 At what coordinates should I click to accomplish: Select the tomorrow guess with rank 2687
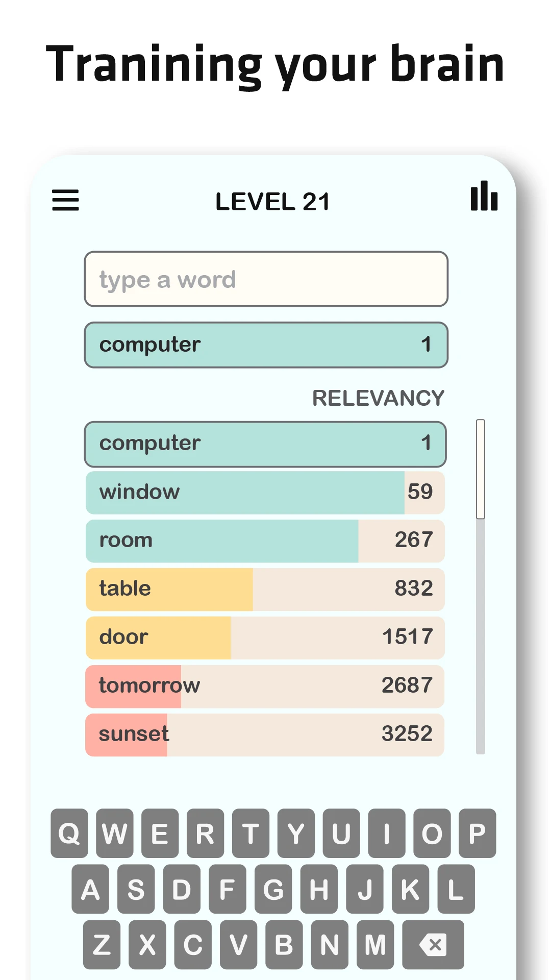265,687
